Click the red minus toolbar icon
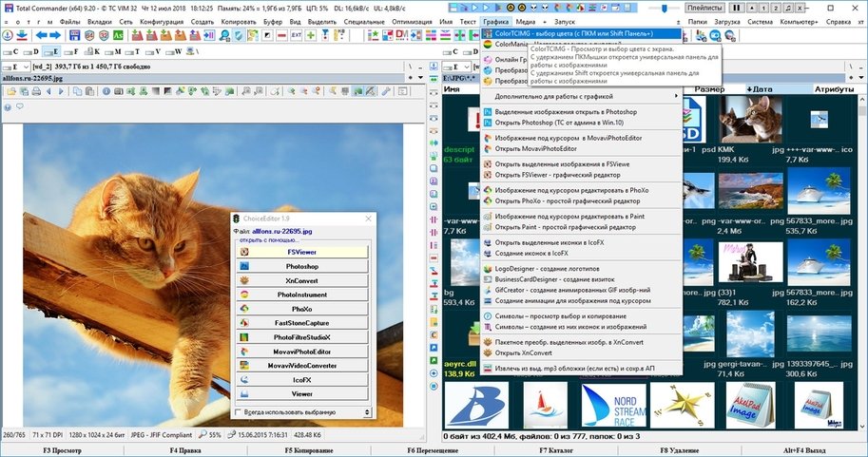 point(281,35)
